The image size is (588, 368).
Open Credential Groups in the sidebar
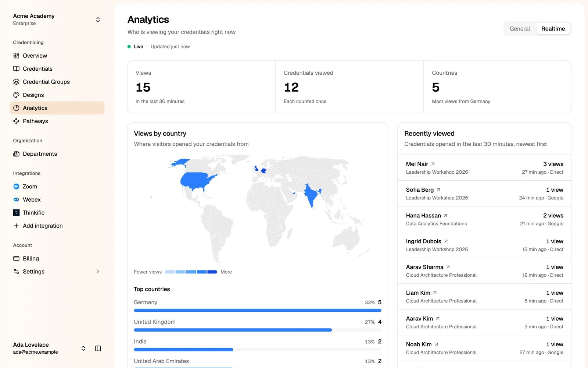click(x=57, y=82)
